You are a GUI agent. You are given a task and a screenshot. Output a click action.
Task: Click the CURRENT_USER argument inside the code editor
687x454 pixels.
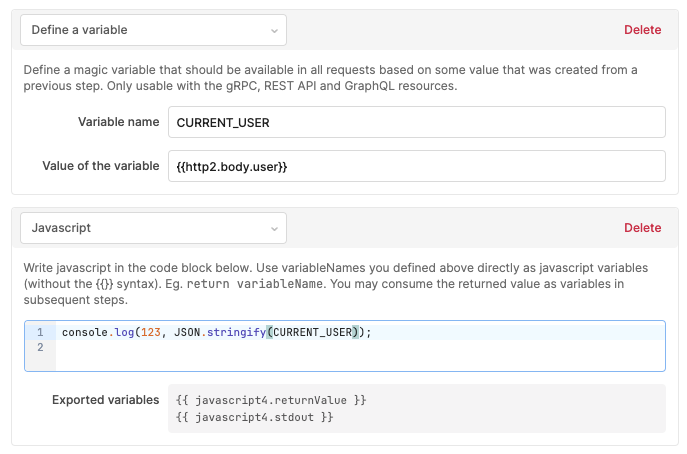(313, 332)
